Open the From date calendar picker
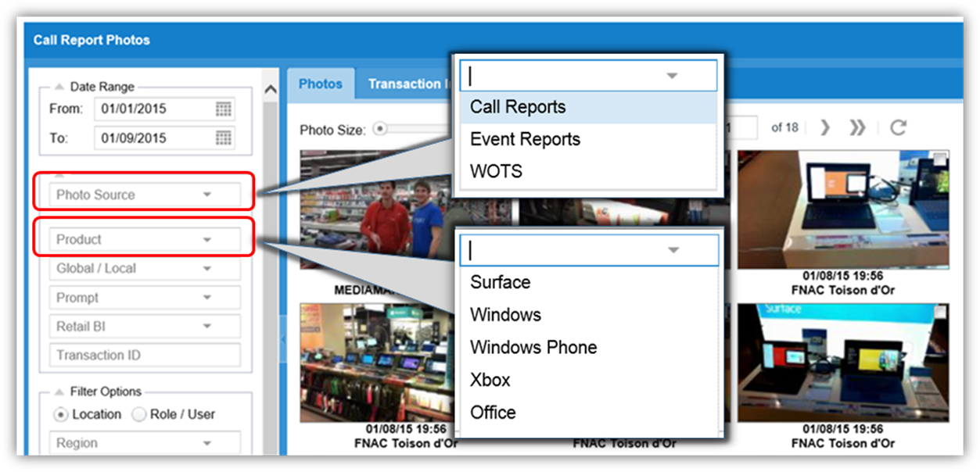980x472 pixels. click(224, 109)
